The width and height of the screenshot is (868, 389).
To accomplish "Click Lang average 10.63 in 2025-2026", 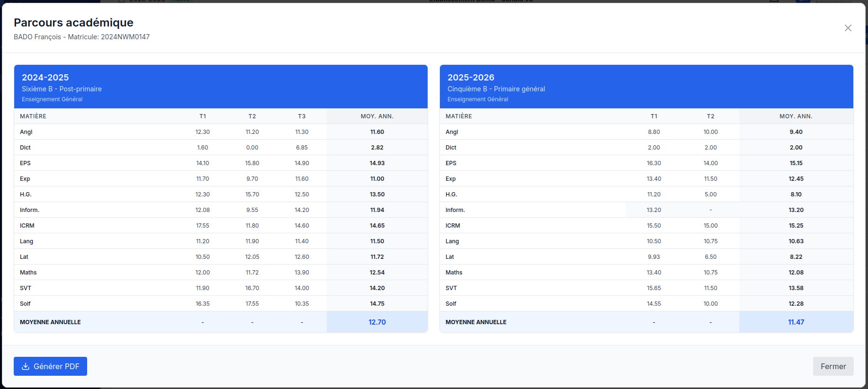I will pos(796,241).
